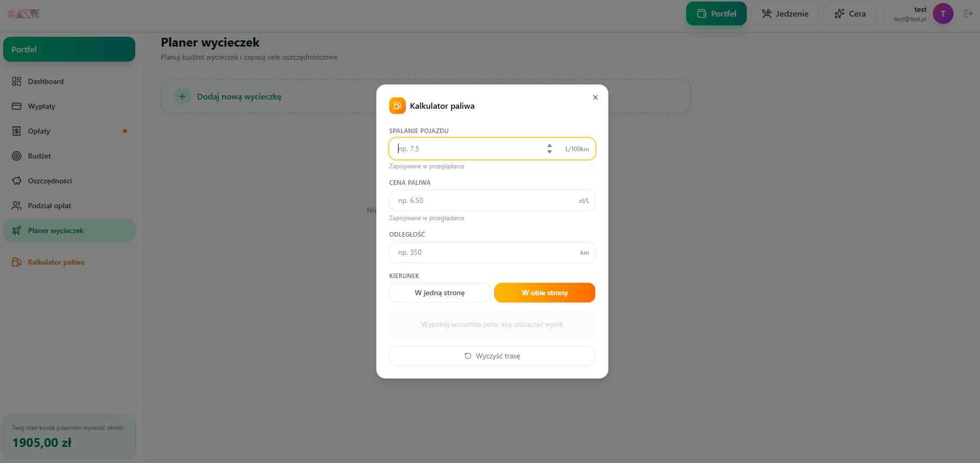Image resolution: width=980 pixels, height=463 pixels.
Task: Click the Odległość km input field
Action: pos(492,252)
